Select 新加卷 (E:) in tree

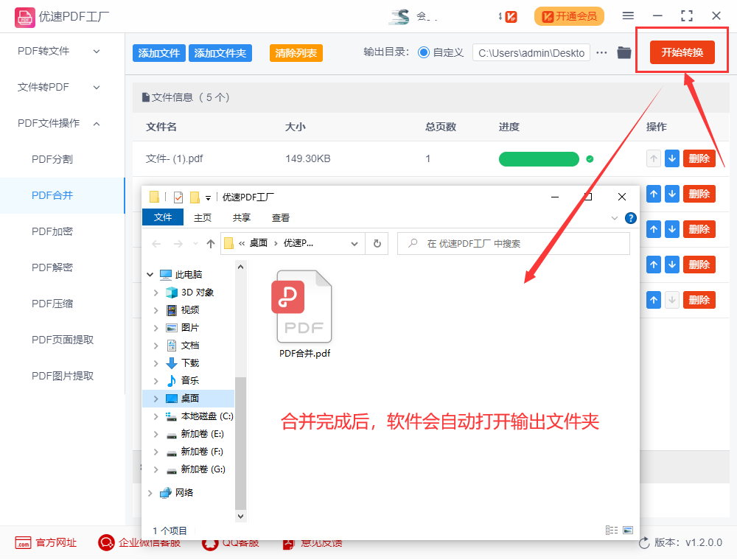[202, 434]
